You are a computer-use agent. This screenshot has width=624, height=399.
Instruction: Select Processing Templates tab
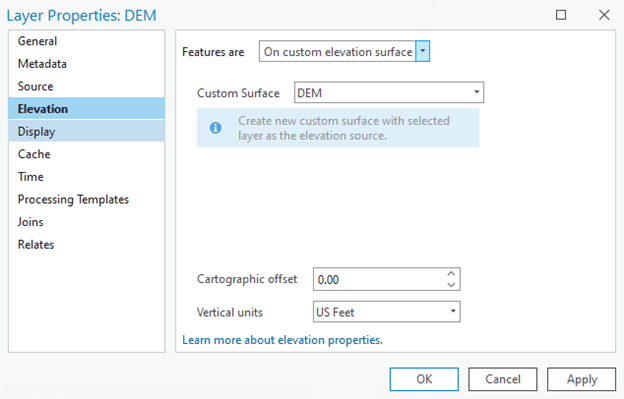coord(86,199)
